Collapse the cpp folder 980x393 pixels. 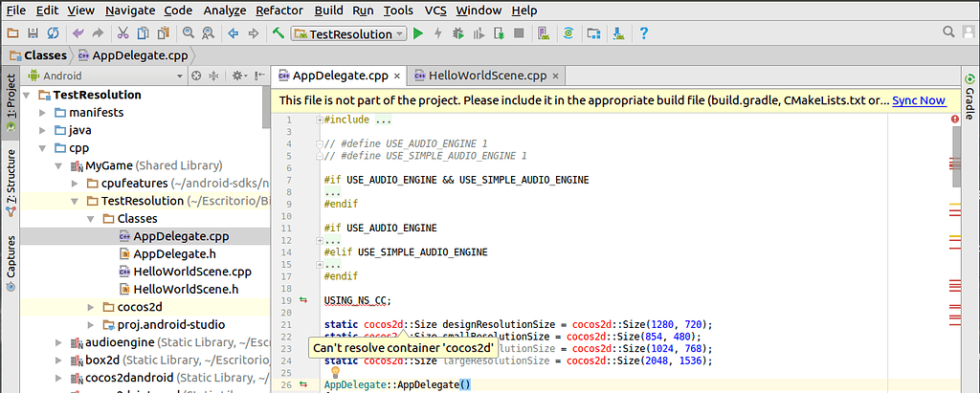42,149
